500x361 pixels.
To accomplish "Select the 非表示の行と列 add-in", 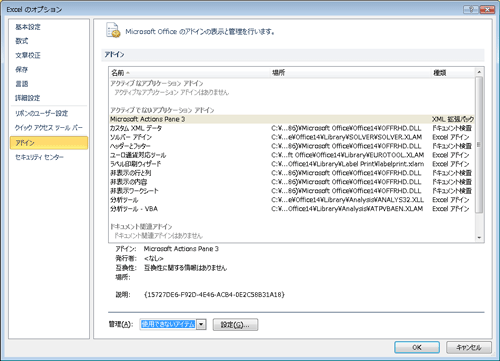I will [x=292, y=173].
